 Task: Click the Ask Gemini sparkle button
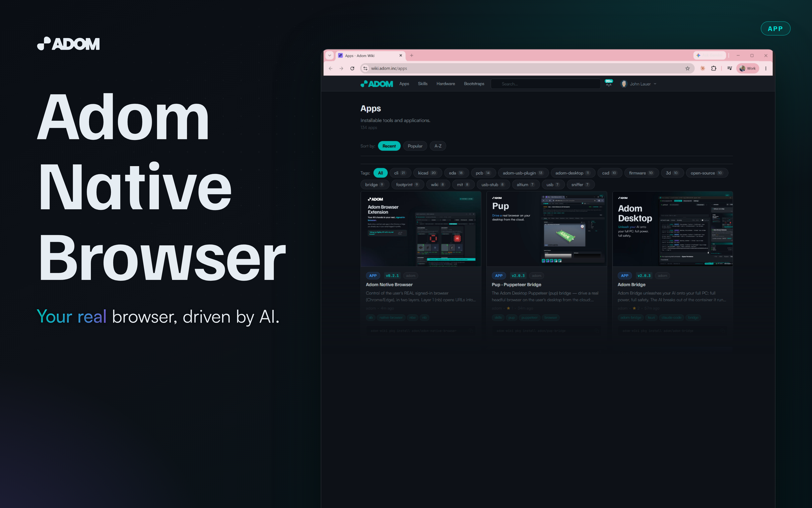coord(710,55)
